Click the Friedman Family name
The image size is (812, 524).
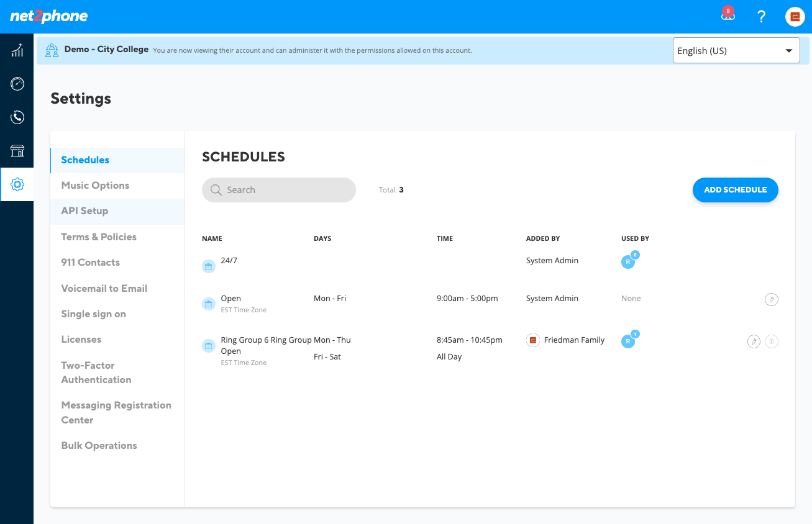574,340
